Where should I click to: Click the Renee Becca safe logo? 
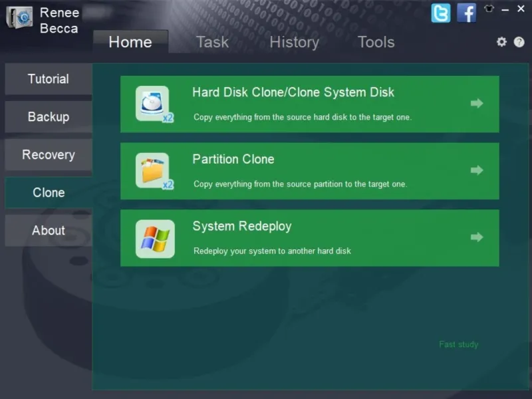point(19,18)
